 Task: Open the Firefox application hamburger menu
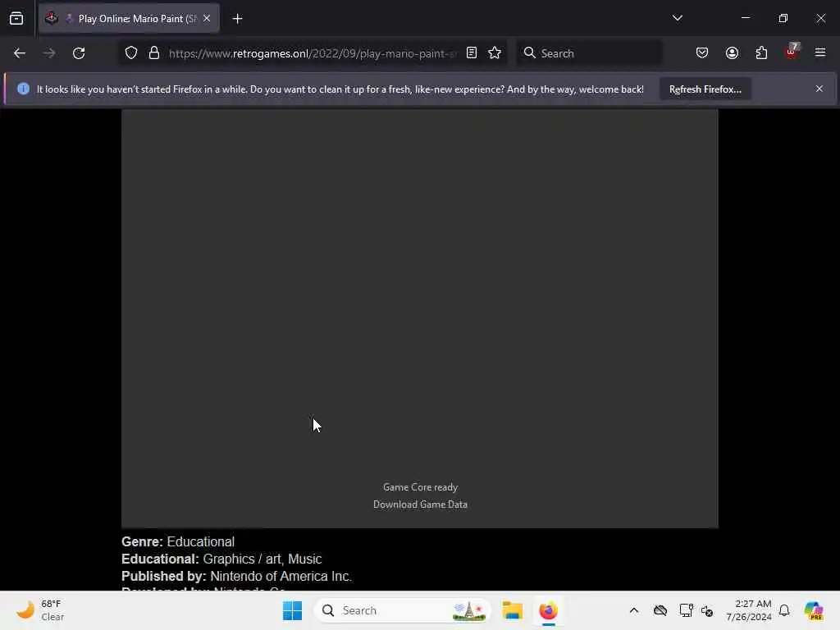pos(820,52)
